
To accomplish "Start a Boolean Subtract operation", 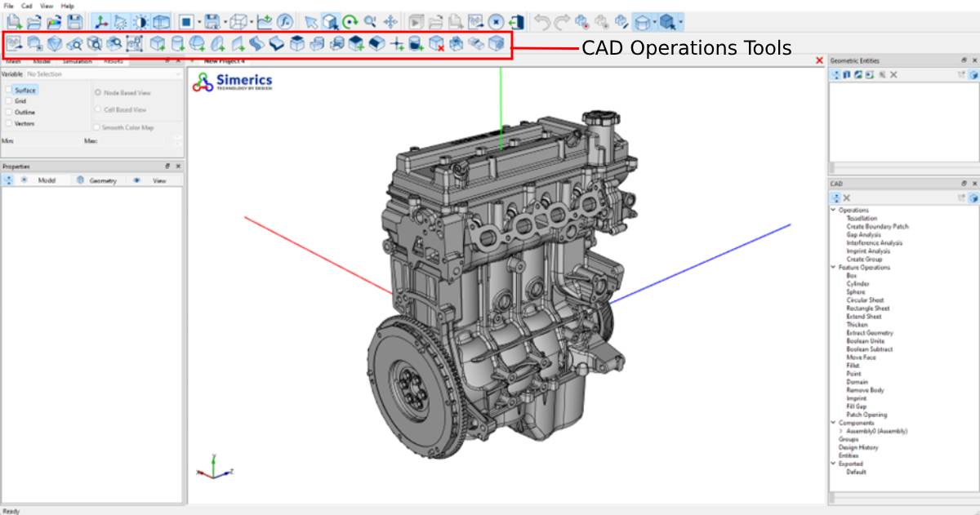I will pos(869,349).
